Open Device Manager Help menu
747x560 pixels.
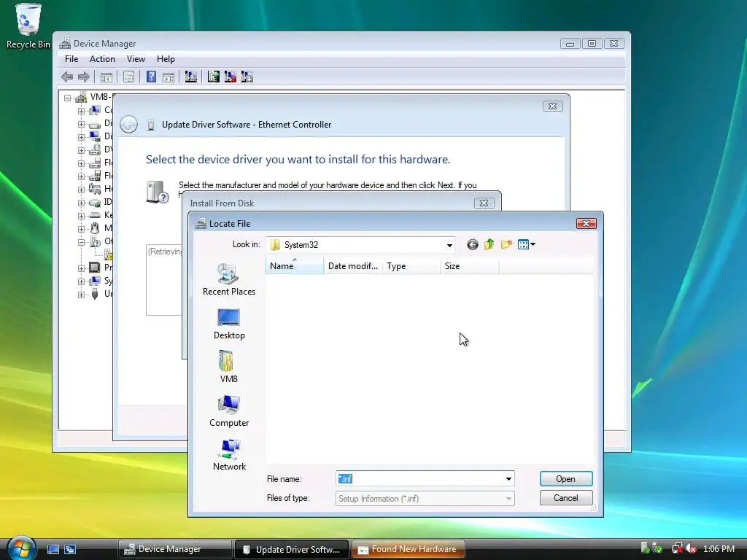166,59
